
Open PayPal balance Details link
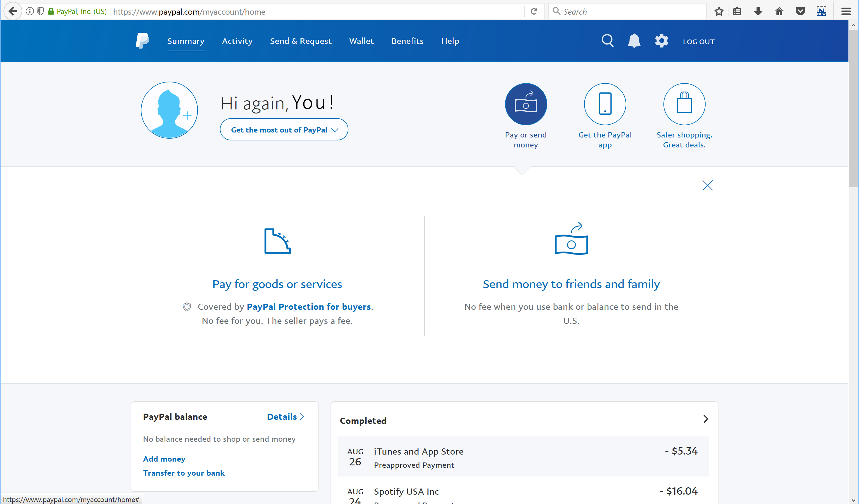[285, 417]
